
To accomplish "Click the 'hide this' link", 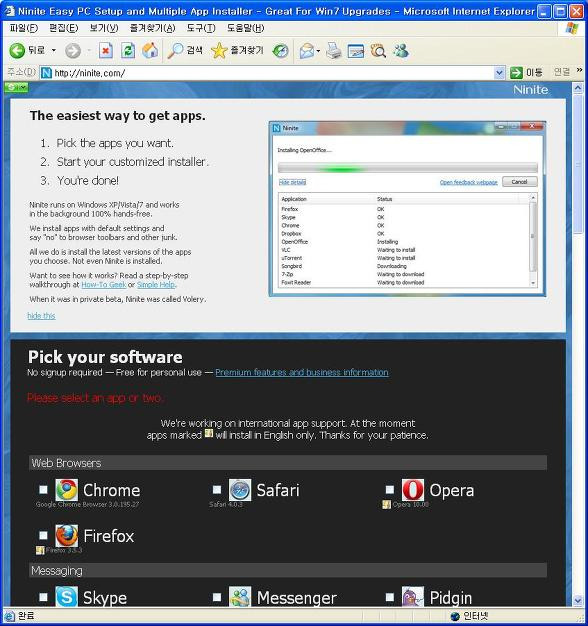I will click(x=41, y=316).
